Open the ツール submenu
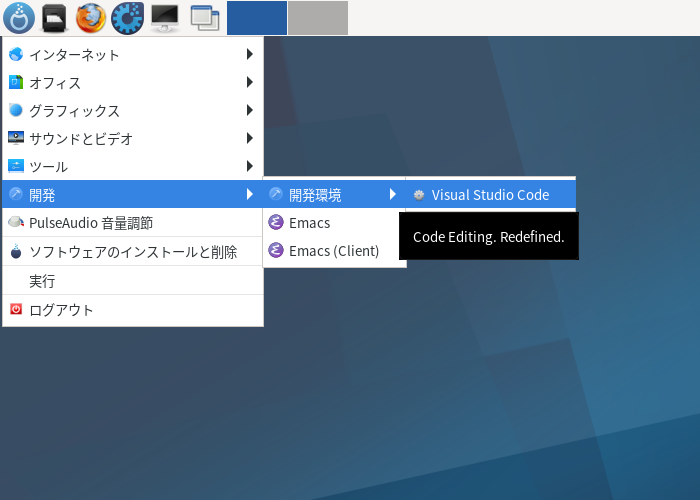The height and width of the screenshot is (500, 700). pos(133,167)
